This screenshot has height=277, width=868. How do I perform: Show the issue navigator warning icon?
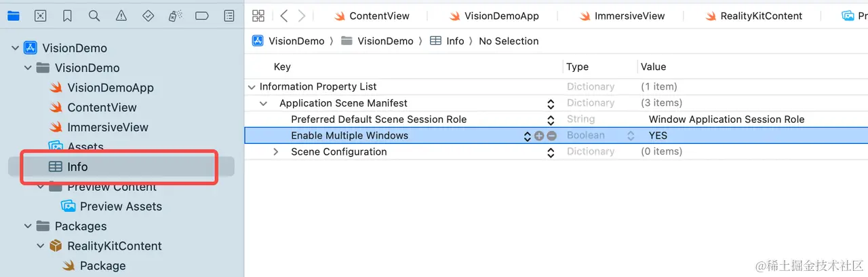click(x=121, y=16)
